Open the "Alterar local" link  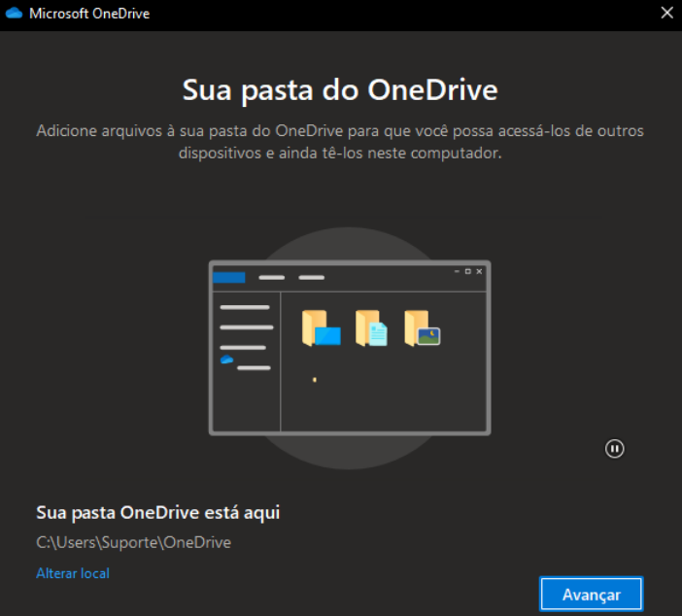(73, 573)
